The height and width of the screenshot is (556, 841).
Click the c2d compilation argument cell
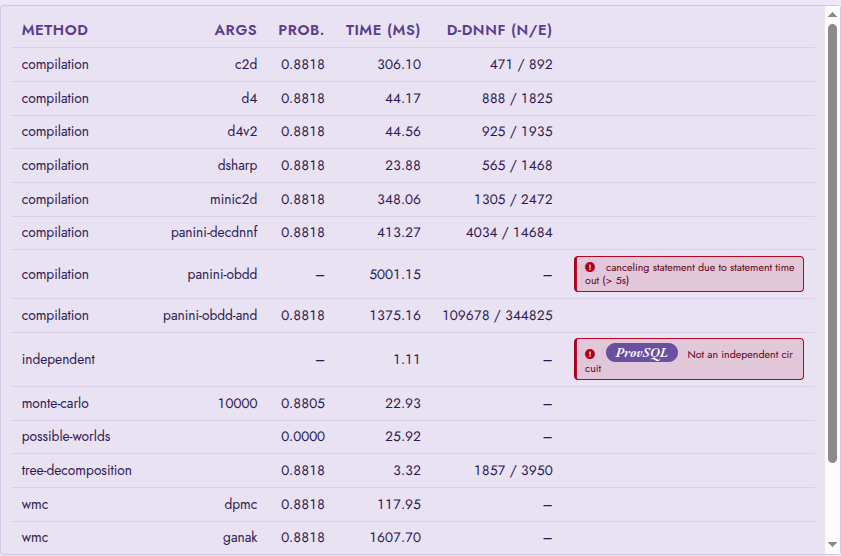click(246, 64)
